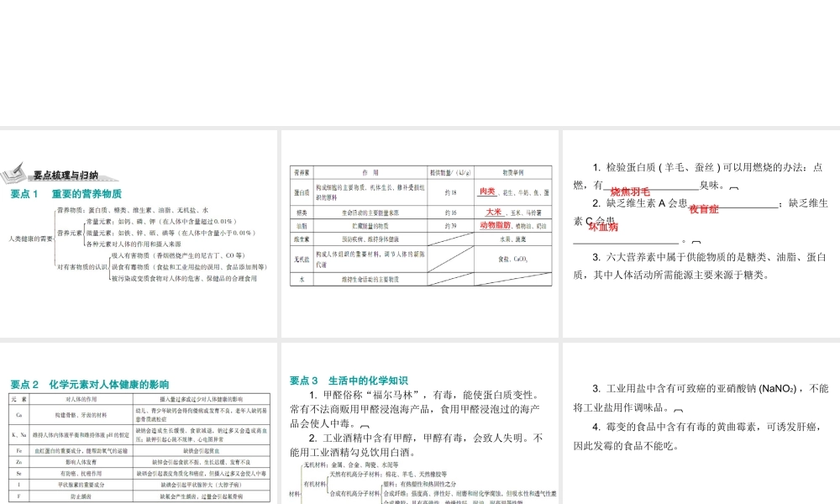This screenshot has height=504, width=840.
Task: Click the 约 16 energy value cell
Action: (450, 213)
